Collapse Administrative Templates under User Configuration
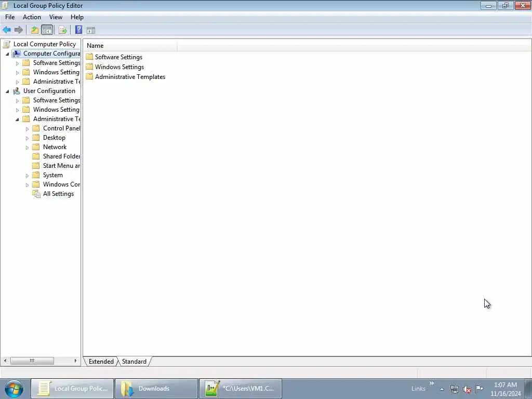This screenshot has width=532, height=399. pyautogui.click(x=17, y=119)
